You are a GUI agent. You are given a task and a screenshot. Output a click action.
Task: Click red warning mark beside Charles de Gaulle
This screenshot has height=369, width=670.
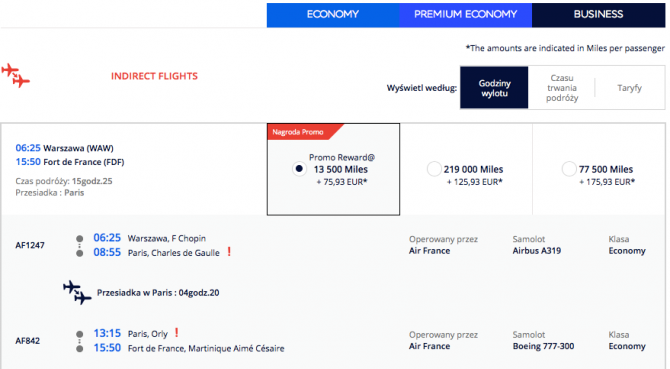(229, 252)
